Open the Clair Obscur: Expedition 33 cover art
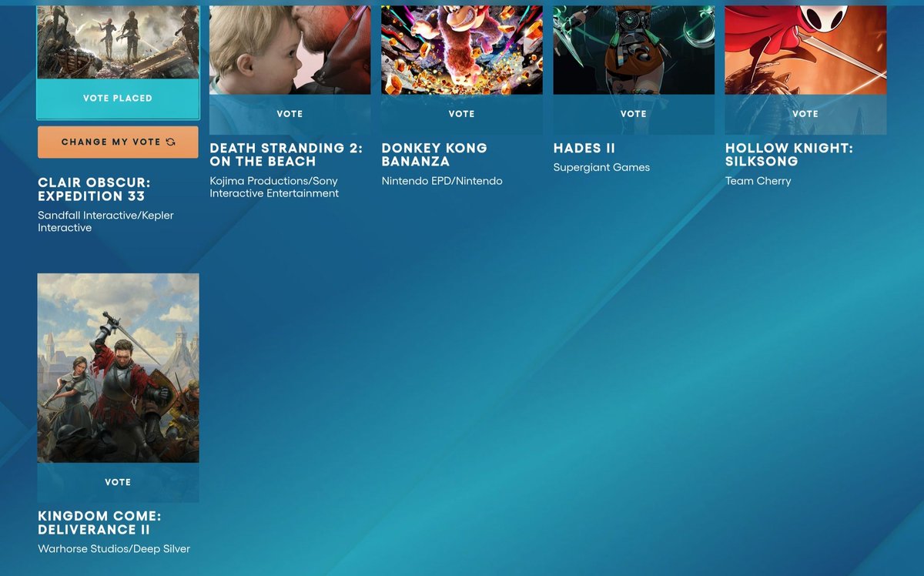Image resolution: width=924 pixels, height=576 pixels. (x=118, y=42)
